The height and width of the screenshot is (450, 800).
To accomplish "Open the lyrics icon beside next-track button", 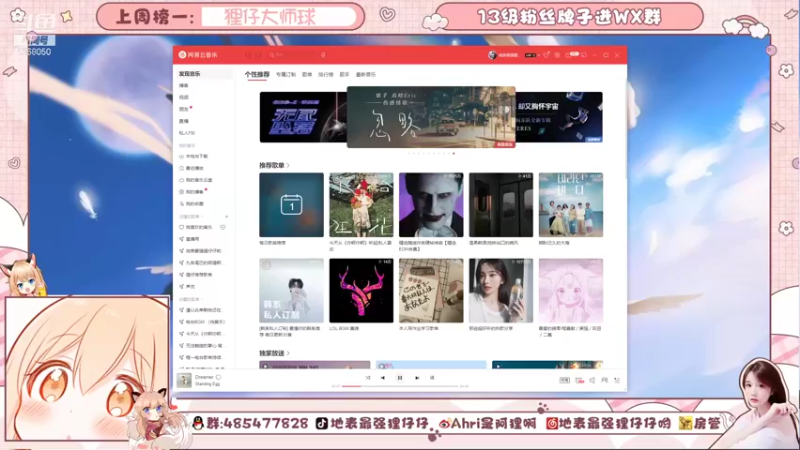I will pos(432,378).
